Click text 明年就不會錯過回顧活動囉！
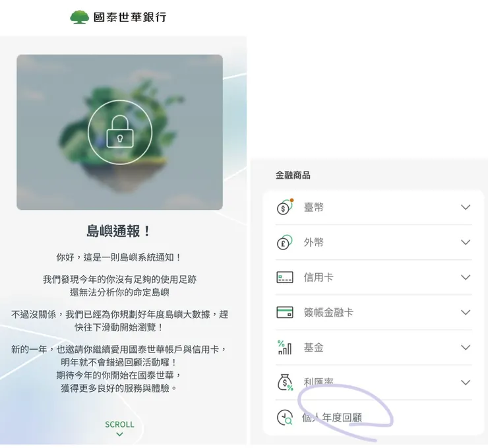The image size is (488, 448). click(x=119, y=362)
